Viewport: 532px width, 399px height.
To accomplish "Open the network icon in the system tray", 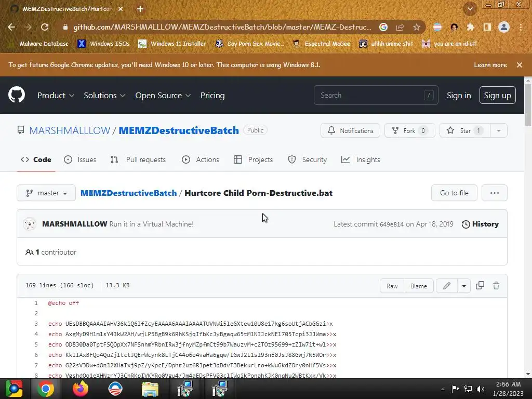I will coord(468,389).
